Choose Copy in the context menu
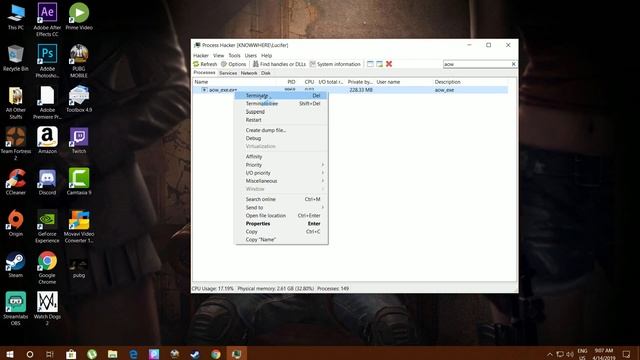This screenshot has height=360, width=640. click(x=281, y=231)
